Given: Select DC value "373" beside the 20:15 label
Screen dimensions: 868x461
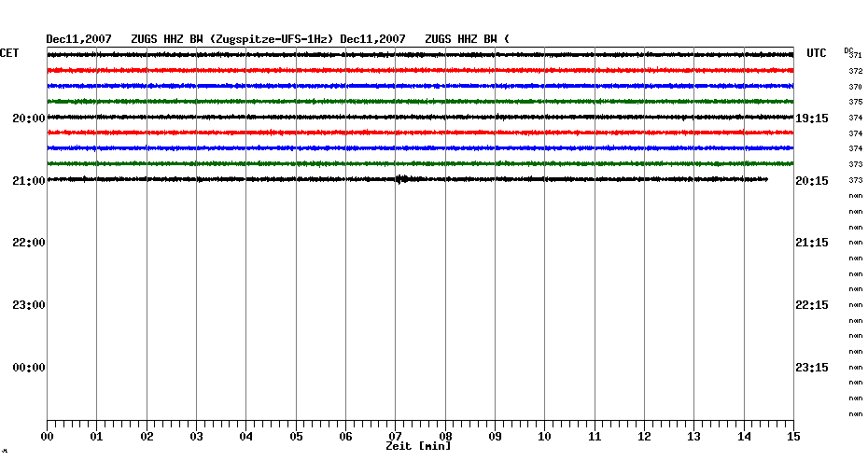Looking at the screenshot, I should [856, 180].
